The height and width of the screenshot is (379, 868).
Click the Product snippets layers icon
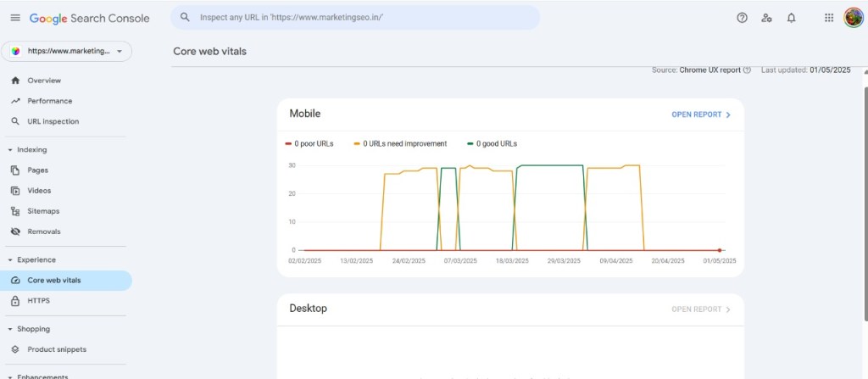[15, 349]
